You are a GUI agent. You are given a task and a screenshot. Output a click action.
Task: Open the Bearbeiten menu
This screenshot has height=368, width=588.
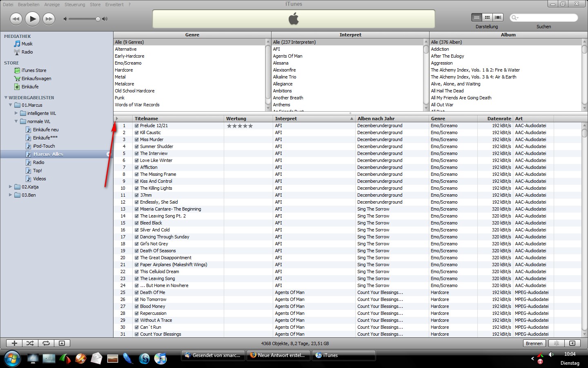pos(29,4)
